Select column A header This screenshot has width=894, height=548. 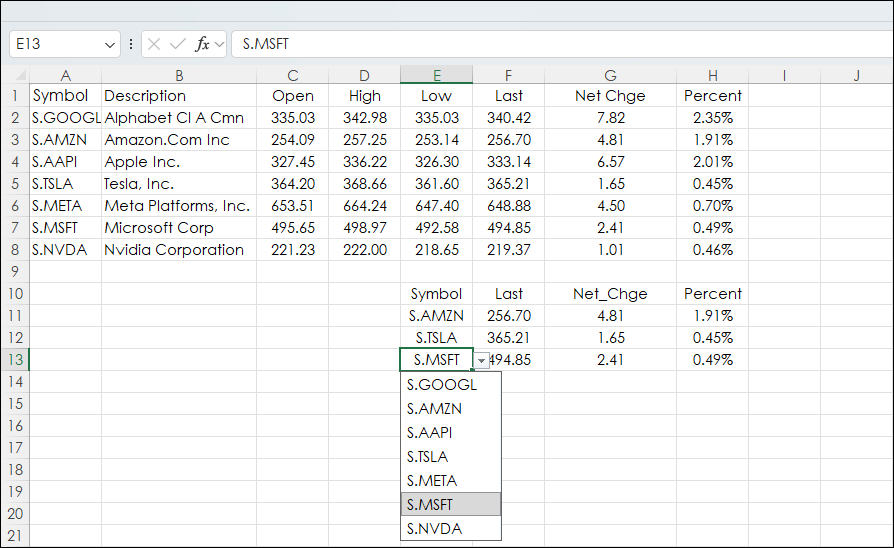point(66,75)
